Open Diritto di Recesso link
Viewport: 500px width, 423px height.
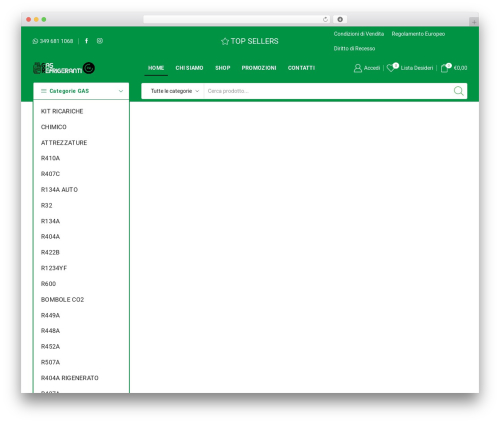(354, 48)
